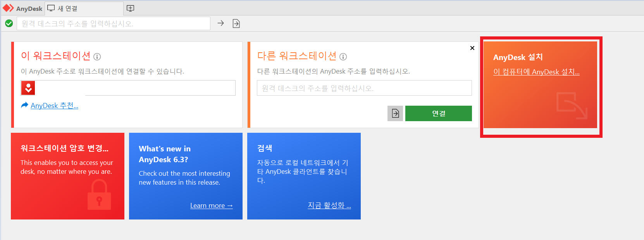644x240 pixels.
Task: Click info icon next to 다른 워크스테이션
Action: 343,57
